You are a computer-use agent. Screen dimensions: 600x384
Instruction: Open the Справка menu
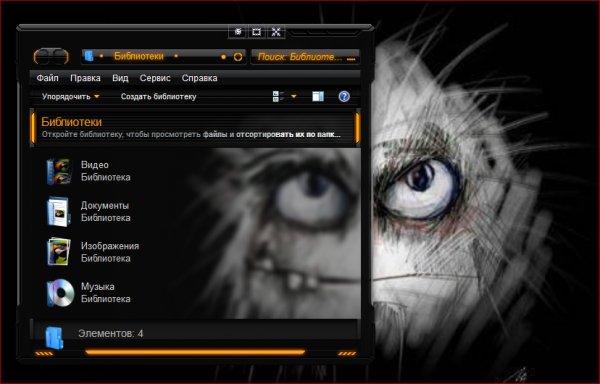pos(199,78)
